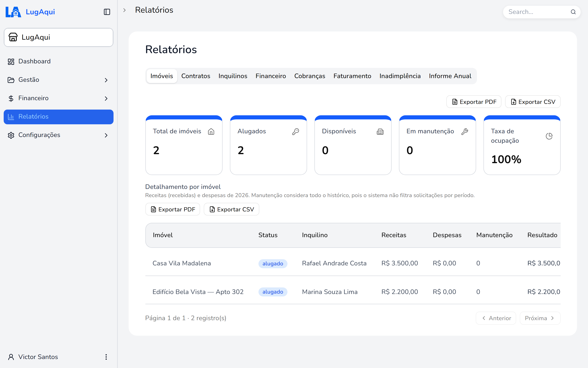Screen dimensions: 588x368
Task: Click the LugAqui logo icon
Action: click(x=13, y=12)
